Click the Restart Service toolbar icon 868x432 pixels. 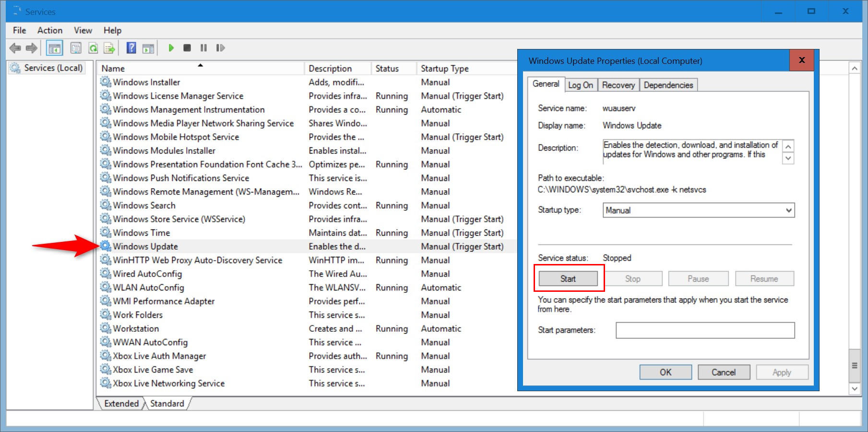pos(220,48)
